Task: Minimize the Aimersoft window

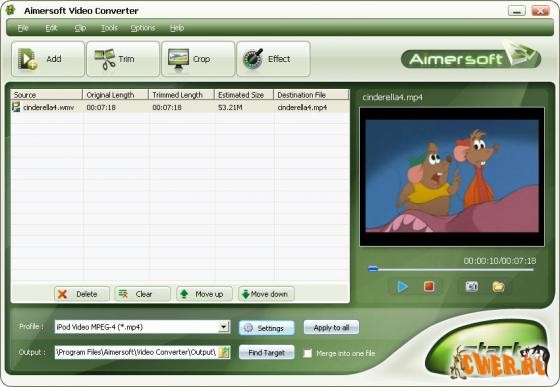Action: (x=517, y=11)
